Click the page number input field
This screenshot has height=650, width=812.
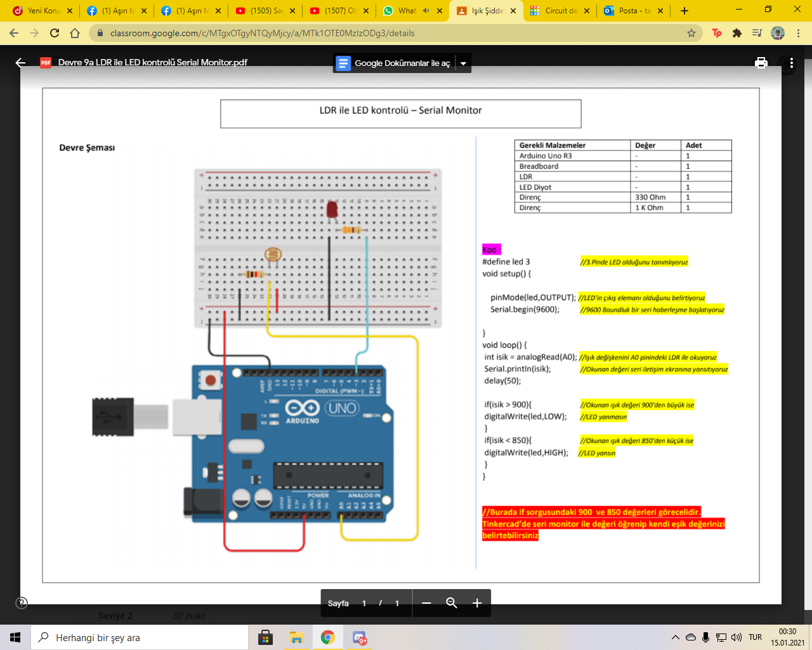coord(364,603)
